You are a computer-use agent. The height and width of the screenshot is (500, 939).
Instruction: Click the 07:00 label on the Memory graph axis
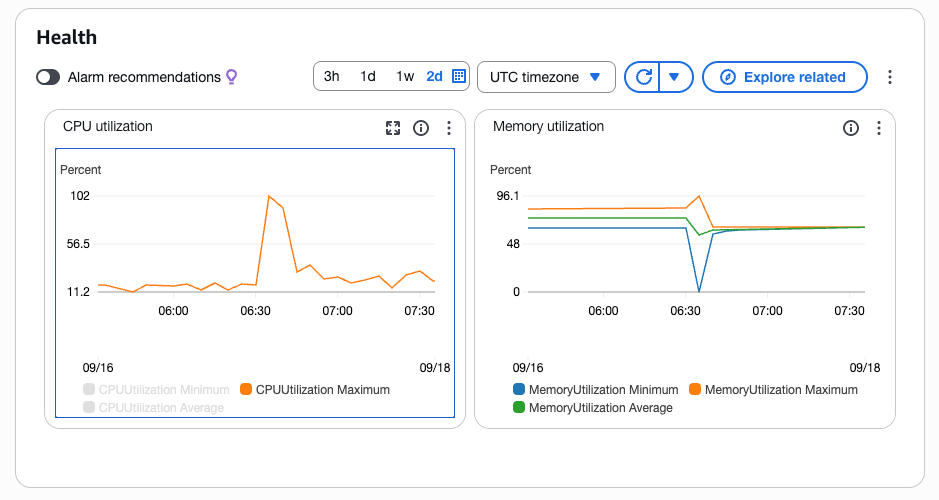pyautogui.click(x=767, y=311)
